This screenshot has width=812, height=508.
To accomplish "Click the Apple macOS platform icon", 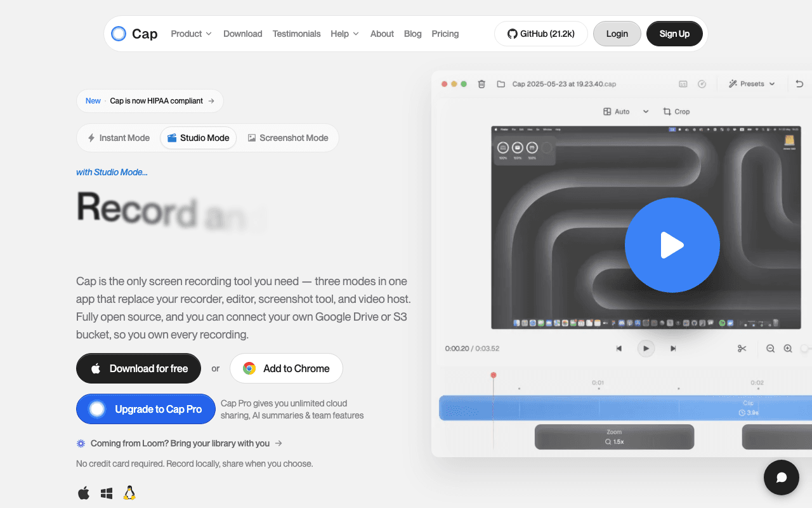I will click(x=84, y=493).
